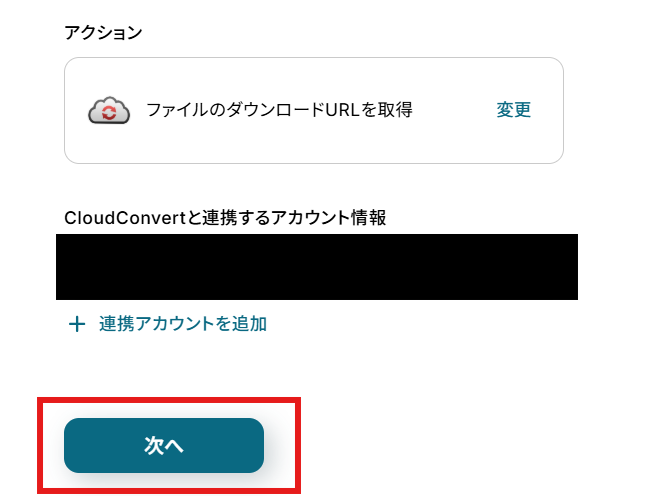This screenshot has height=496, width=646.
Task: Open the 連携アカウントを追加 link
Action: point(183,324)
